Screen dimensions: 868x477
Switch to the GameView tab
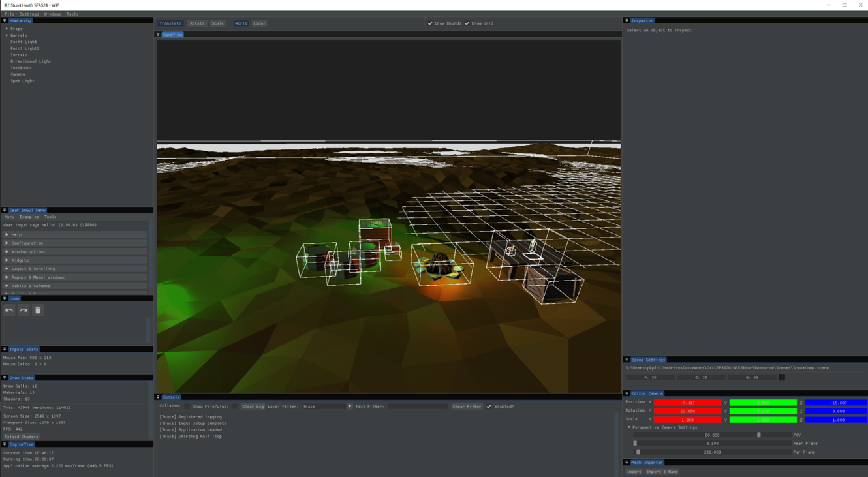172,35
